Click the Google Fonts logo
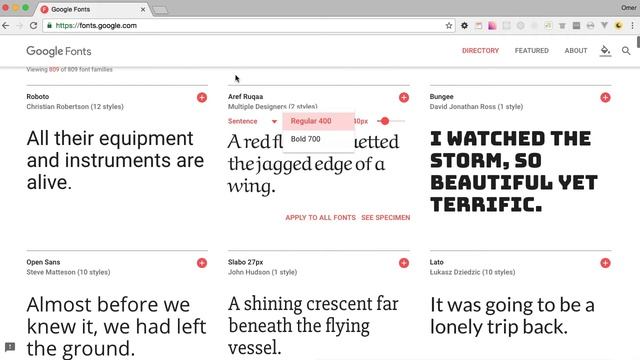Viewport: 640px width, 360px height. [59, 51]
